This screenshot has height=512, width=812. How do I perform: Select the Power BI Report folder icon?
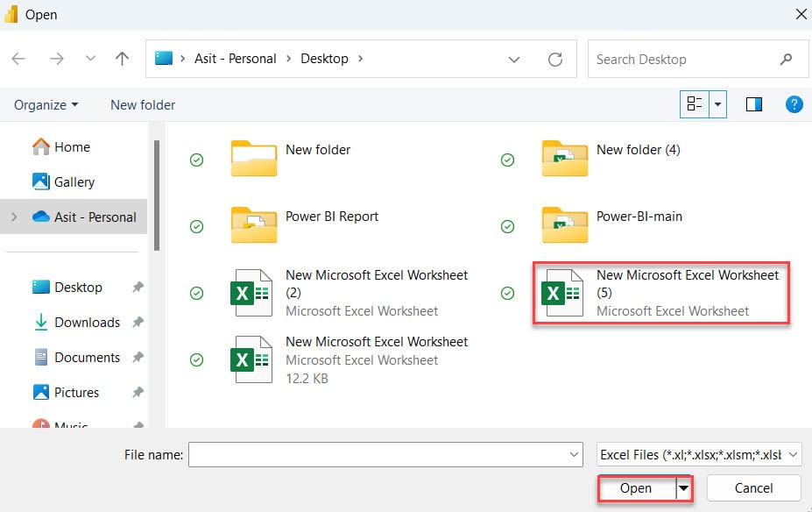254,225
